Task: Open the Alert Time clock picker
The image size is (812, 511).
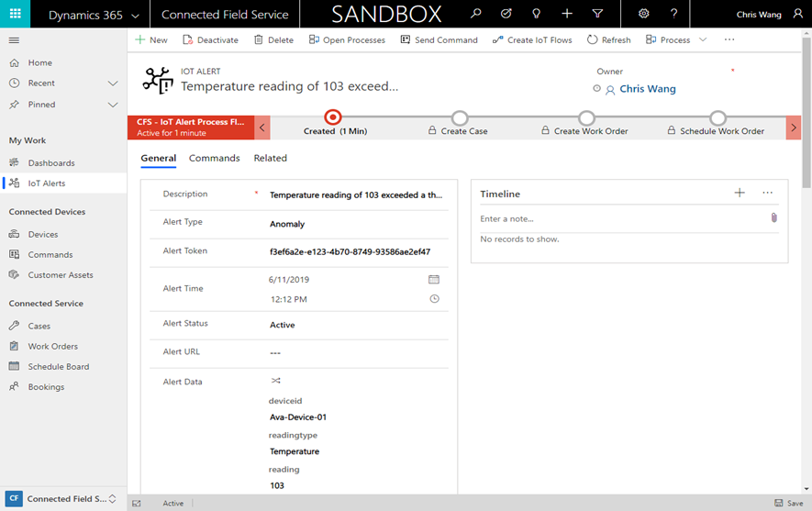Action: 435,299
